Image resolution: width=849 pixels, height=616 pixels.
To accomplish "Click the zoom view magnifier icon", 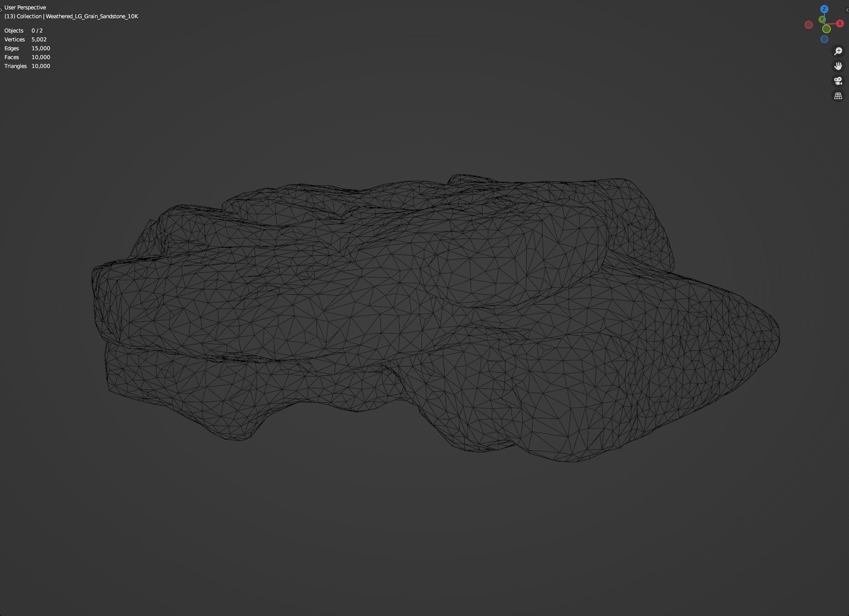I will [838, 51].
